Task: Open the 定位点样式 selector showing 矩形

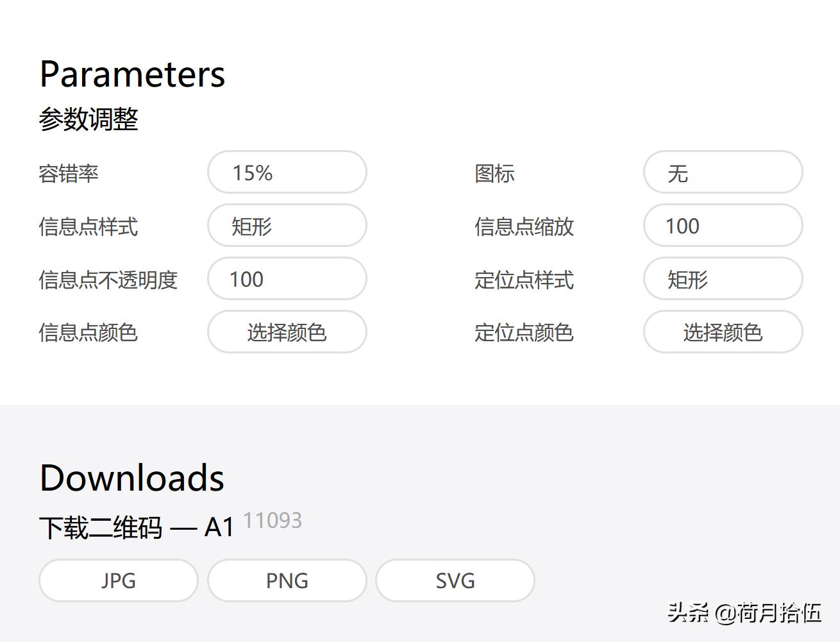Action: [x=722, y=279]
